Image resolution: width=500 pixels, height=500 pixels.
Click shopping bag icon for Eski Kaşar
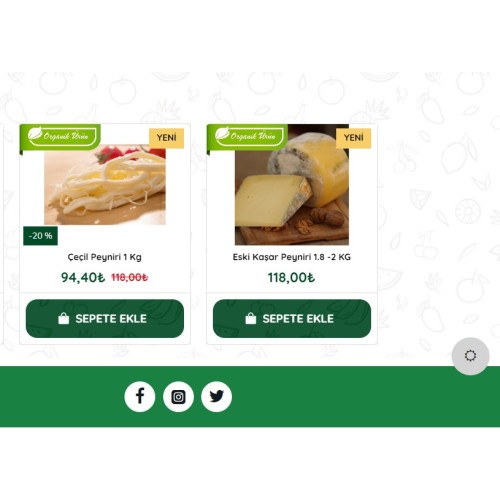click(x=251, y=319)
